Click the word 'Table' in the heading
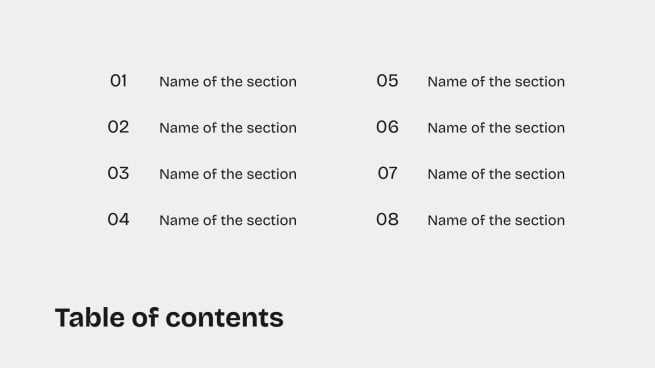Image resolution: width=655 pixels, height=368 pixels. point(90,317)
